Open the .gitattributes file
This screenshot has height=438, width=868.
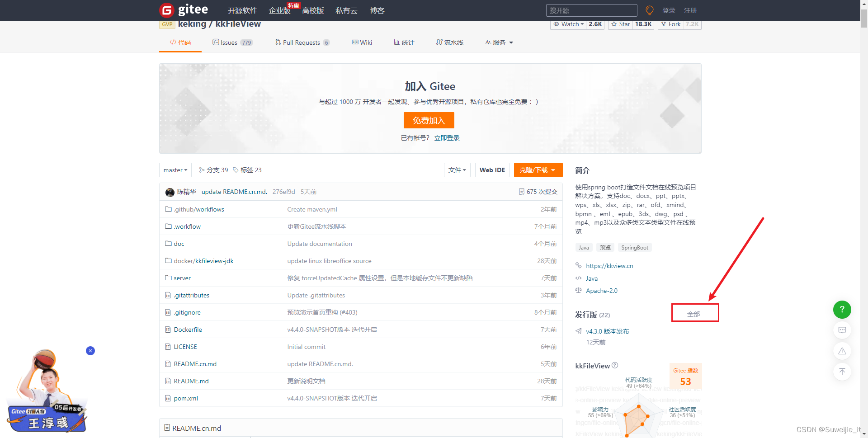tap(192, 295)
